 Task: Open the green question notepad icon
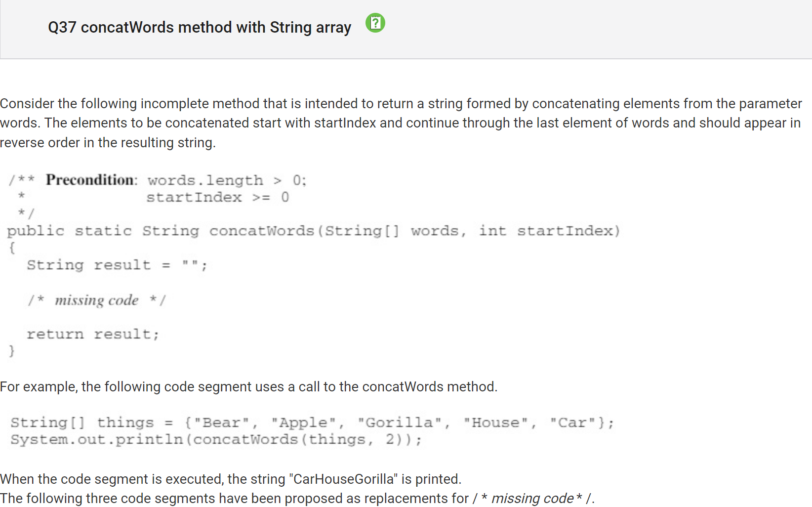pos(375,23)
